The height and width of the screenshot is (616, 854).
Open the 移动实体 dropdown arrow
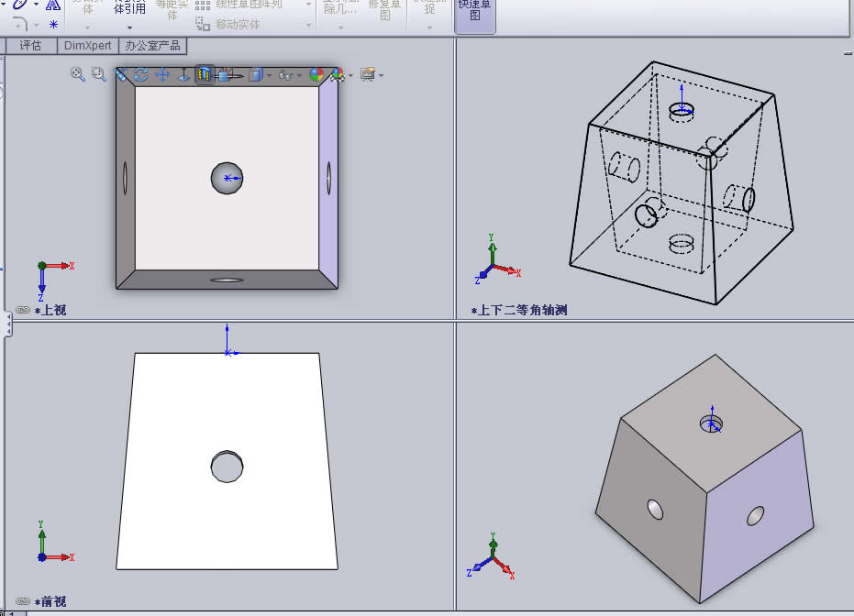309,25
